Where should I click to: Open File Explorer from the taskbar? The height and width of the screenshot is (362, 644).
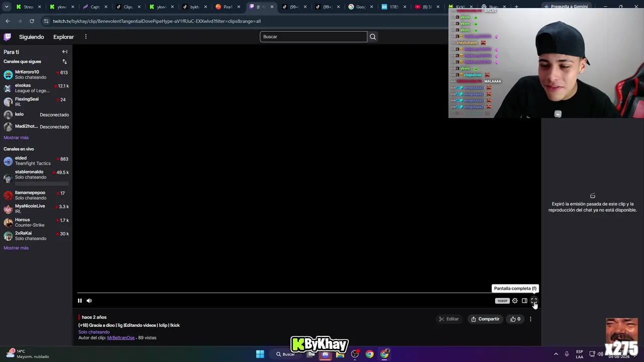tap(340, 354)
